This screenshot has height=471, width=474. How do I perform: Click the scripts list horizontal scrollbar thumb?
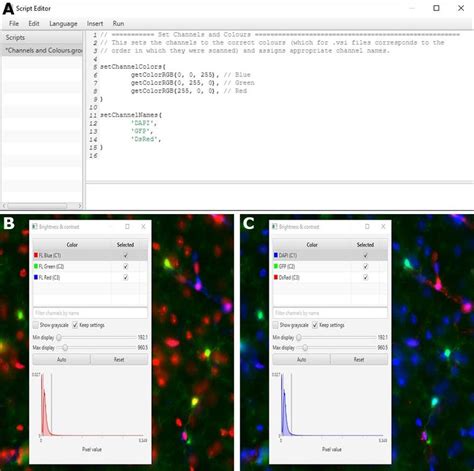tap(37, 206)
